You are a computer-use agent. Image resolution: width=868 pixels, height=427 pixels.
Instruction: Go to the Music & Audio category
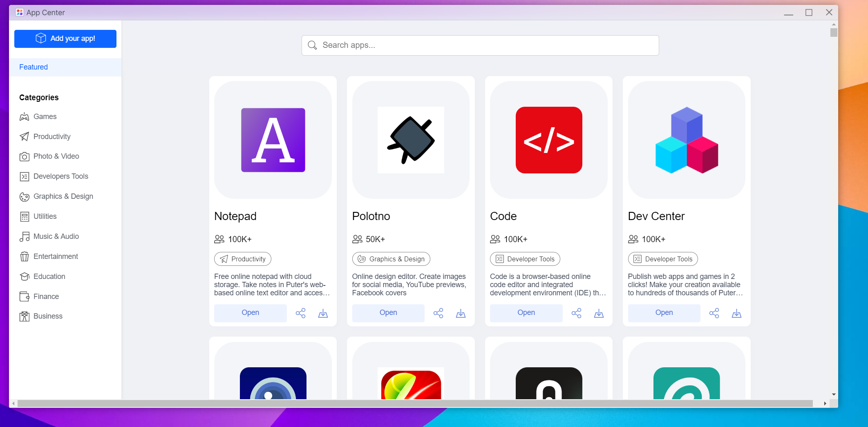(x=56, y=236)
